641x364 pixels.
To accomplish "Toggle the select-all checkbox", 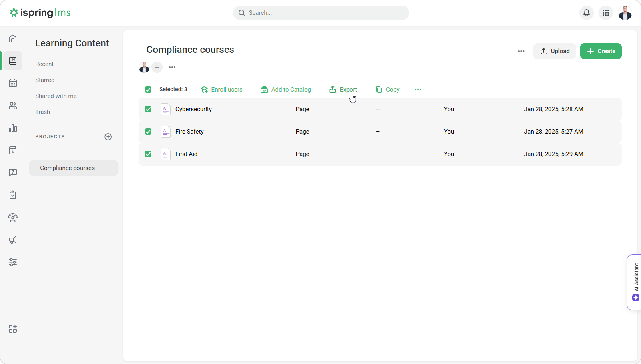I will point(148,89).
